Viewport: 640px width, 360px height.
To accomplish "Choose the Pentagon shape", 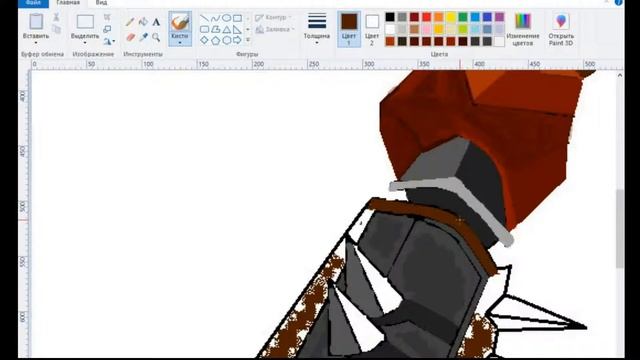I will 216,40.
